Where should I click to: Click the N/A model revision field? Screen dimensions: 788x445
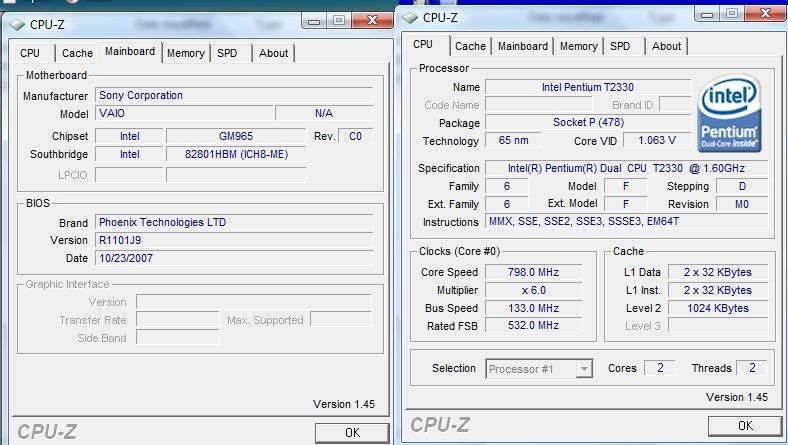(324, 113)
